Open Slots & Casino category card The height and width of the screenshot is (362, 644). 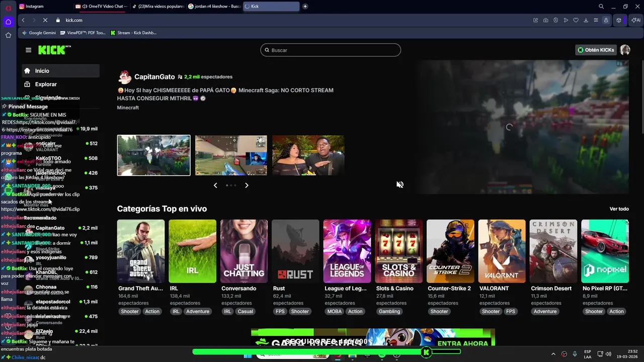pos(398,251)
